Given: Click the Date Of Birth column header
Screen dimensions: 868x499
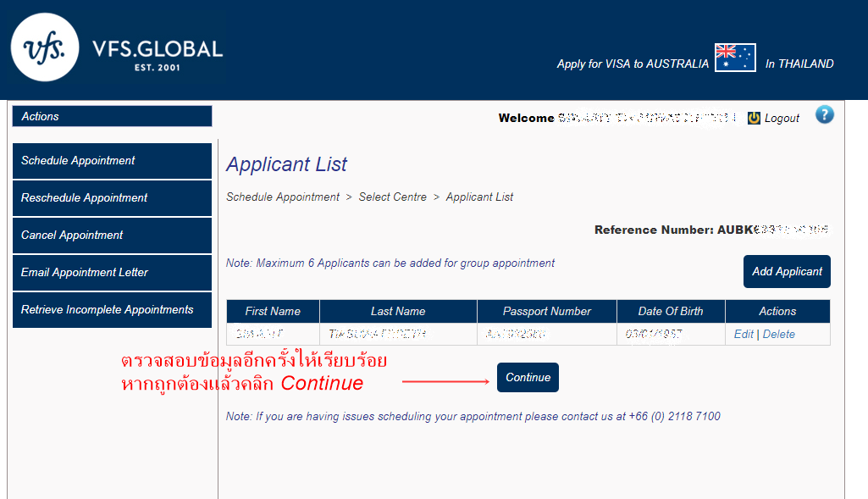Looking at the screenshot, I should [671, 311].
